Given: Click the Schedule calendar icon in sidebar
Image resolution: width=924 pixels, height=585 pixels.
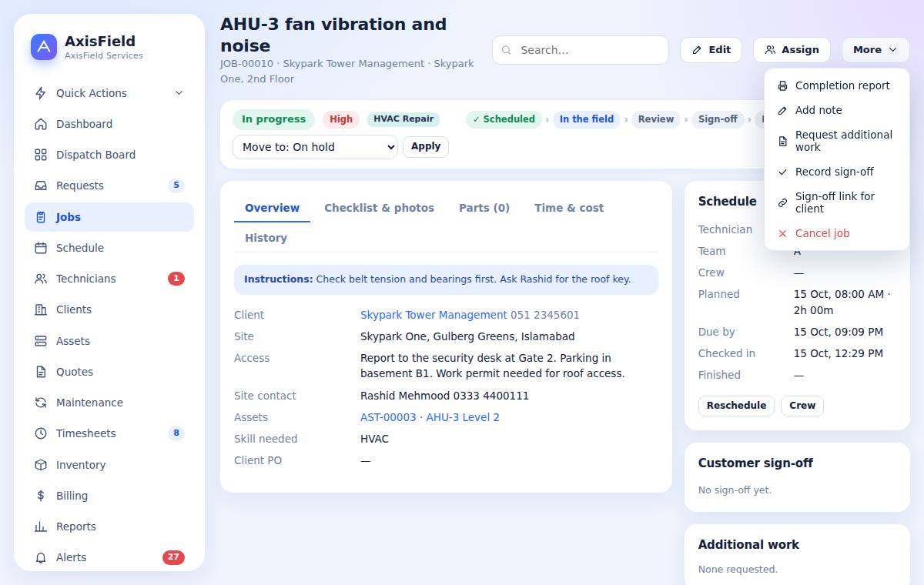Looking at the screenshot, I should [x=41, y=248].
